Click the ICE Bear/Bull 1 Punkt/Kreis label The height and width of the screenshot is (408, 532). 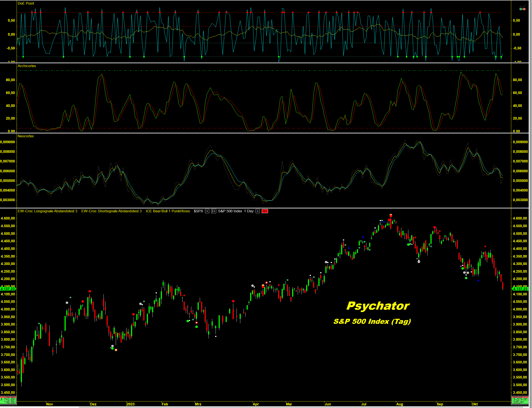click(168, 211)
